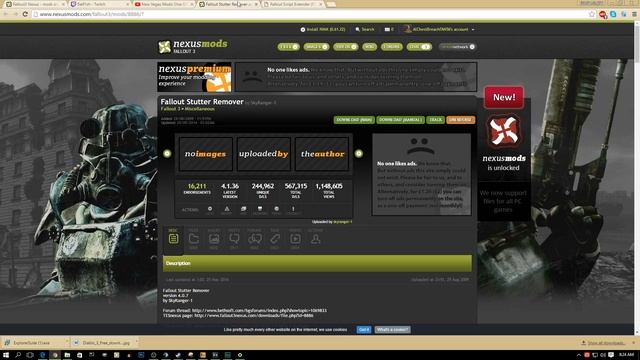Show previous images with left carousel arrow
The width and height of the screenshot is (640, 360).
pos(167,153)
